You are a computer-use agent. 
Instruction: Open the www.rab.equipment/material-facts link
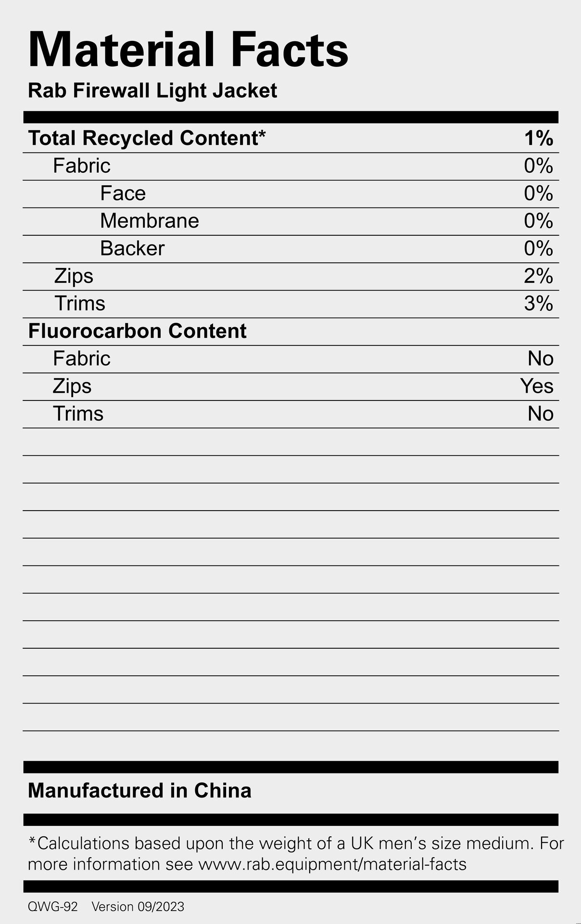(332, 864)
